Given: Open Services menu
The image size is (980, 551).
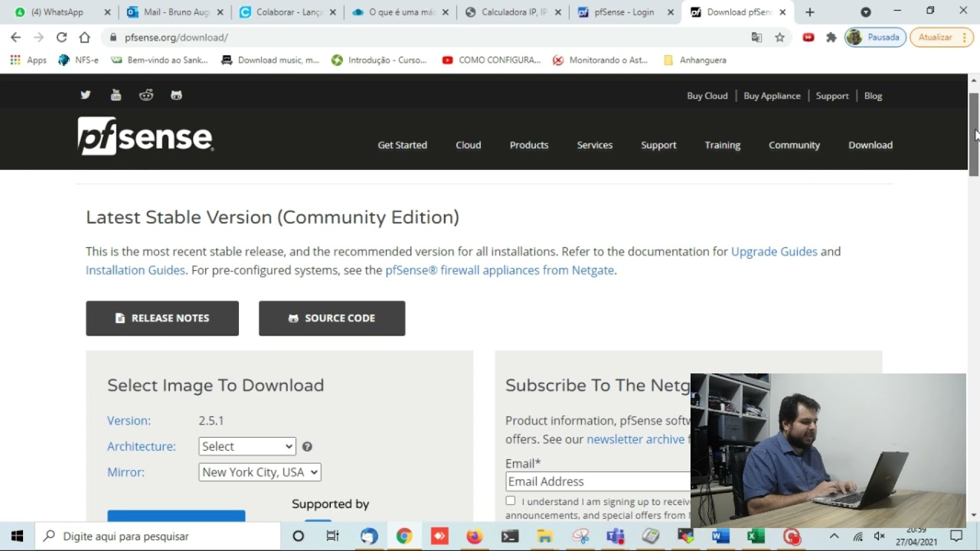Looking at the screenshot, I should pos(595,145).
